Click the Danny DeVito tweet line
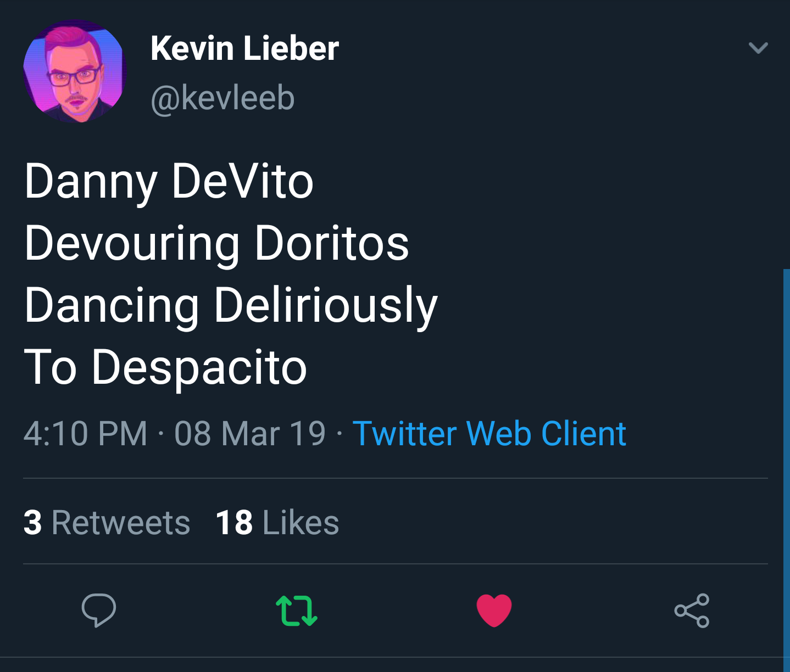Screen dimensions: 790x672 pyautogui.click(x=169, y=182)
